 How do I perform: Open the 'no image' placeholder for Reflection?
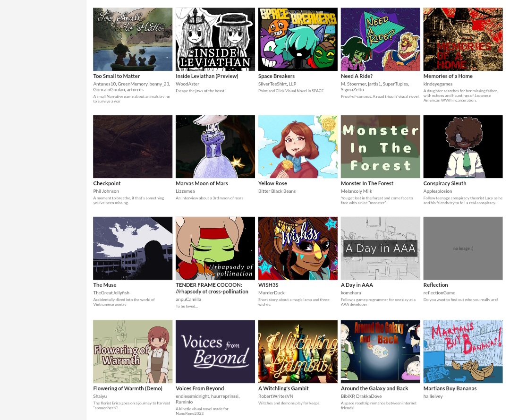463,248
